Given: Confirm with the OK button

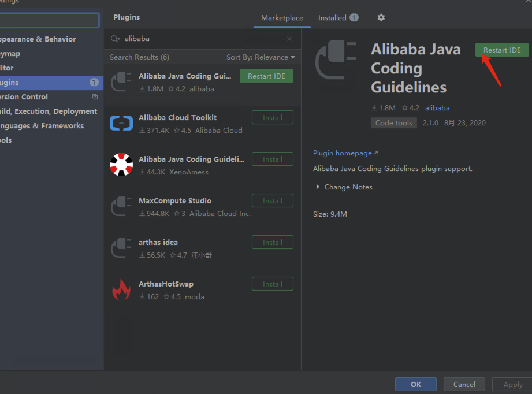Looking at the screenshot, I should point(416,385).
